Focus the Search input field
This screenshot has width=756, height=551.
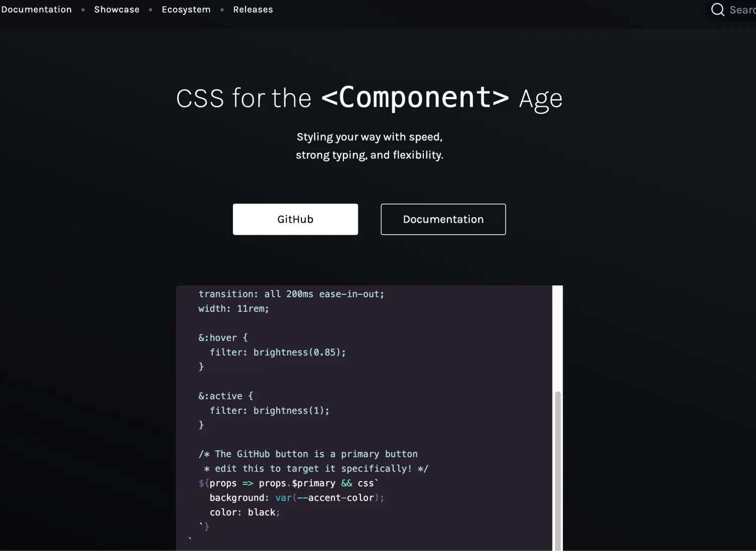point(742,10)
